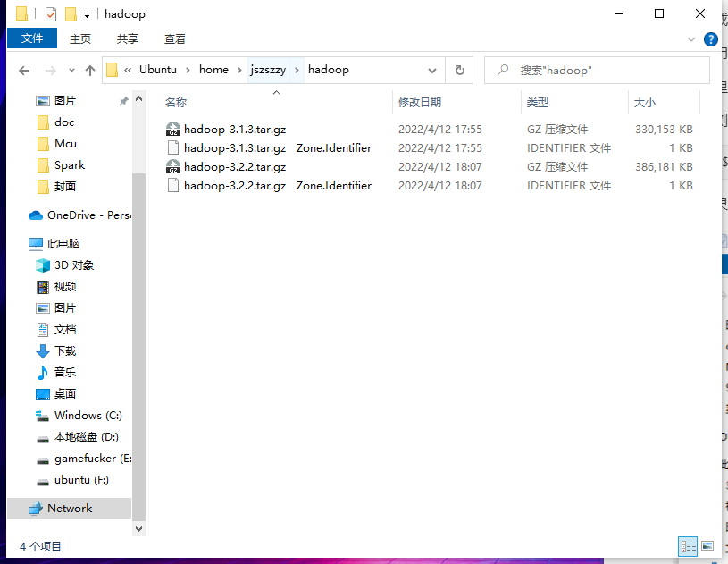
Task: Open pinned 图片 in Quick access
Action: (65, 101)
